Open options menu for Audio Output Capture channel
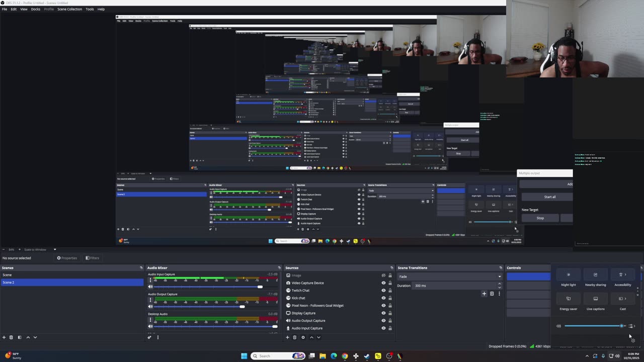The image size is (644, 362). [150, 300]
